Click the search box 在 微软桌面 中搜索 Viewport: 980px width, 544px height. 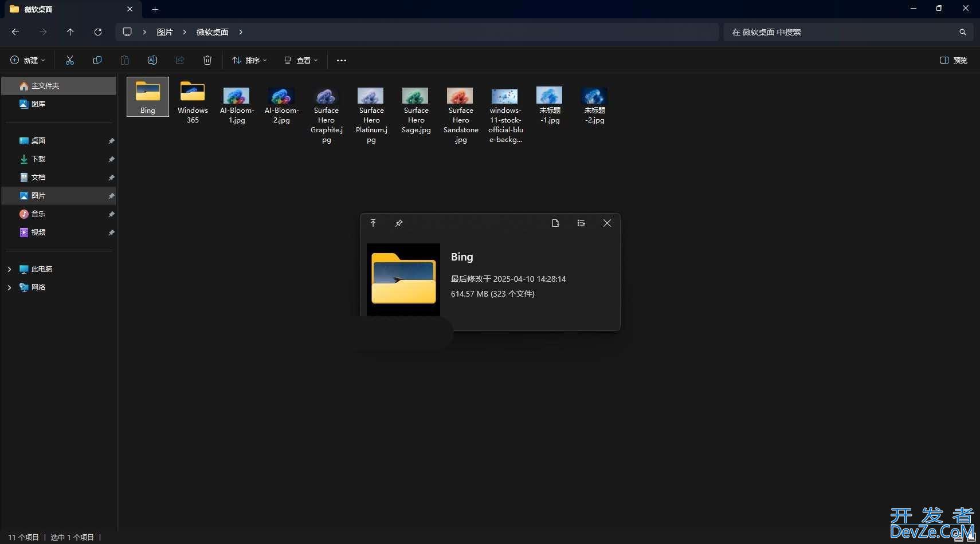(848, 32)
